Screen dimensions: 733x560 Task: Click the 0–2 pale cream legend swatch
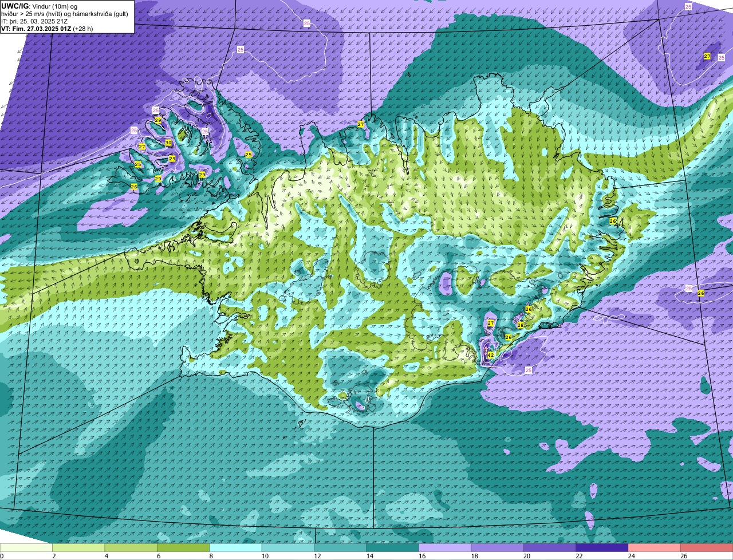26,548
